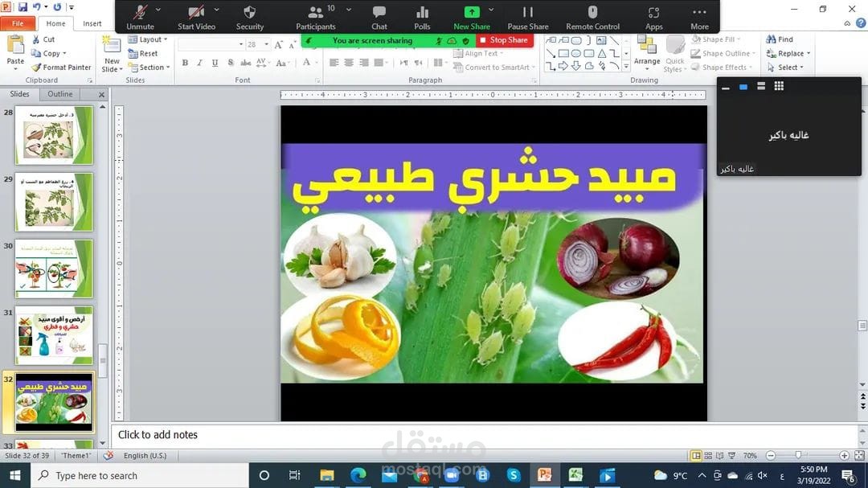The width and height of the screenshot is (868, 488).
Task: Toggle text Shadow formatting
Action: coord(231,63)
